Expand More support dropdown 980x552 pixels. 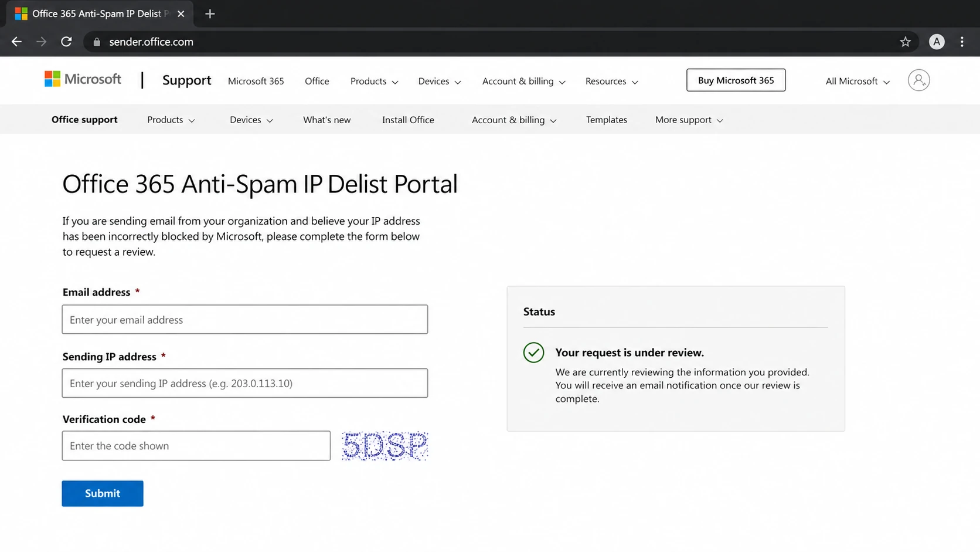pos(689,120)
